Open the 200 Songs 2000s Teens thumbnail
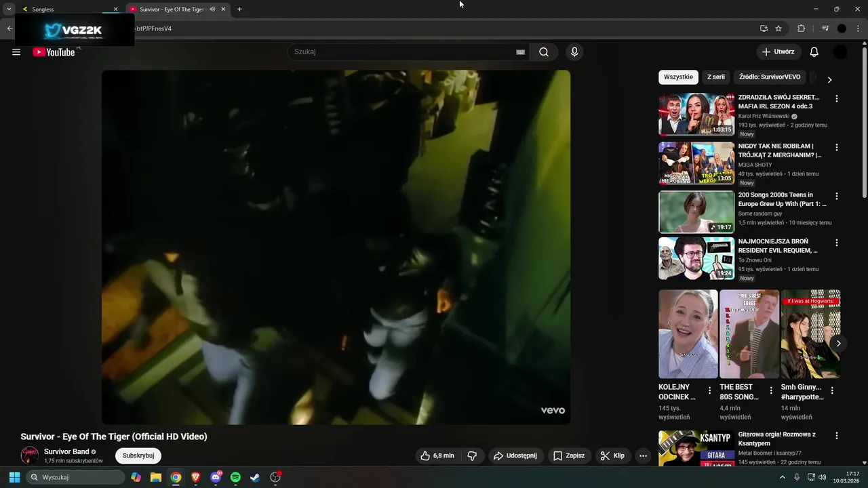This screenshot has height=488, width=868. click(696, 212)
